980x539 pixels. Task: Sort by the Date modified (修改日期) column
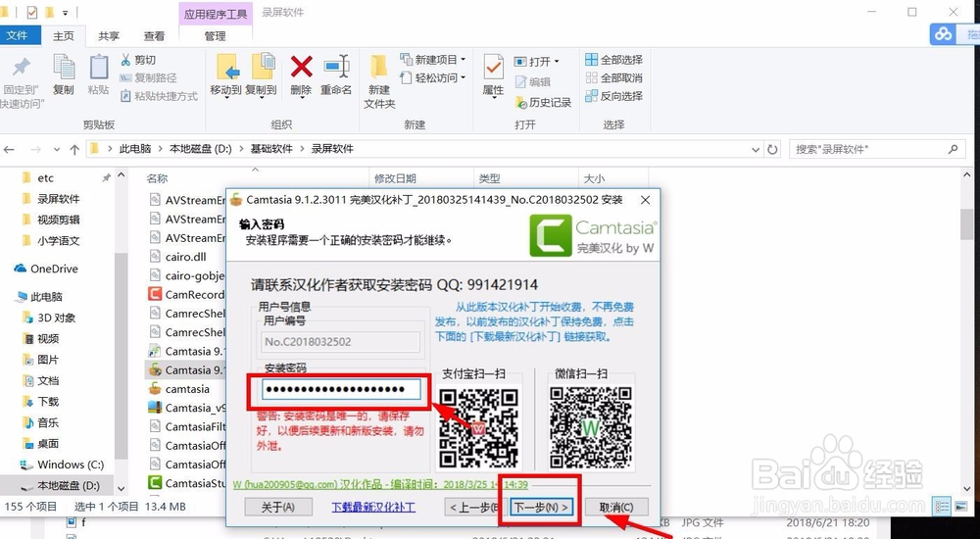pos(395,178)
